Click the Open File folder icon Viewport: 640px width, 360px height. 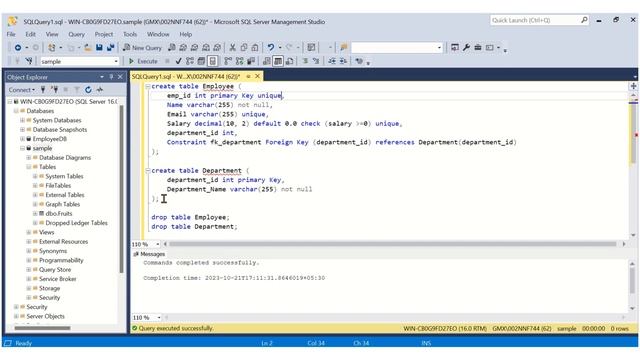coord(87,48)
